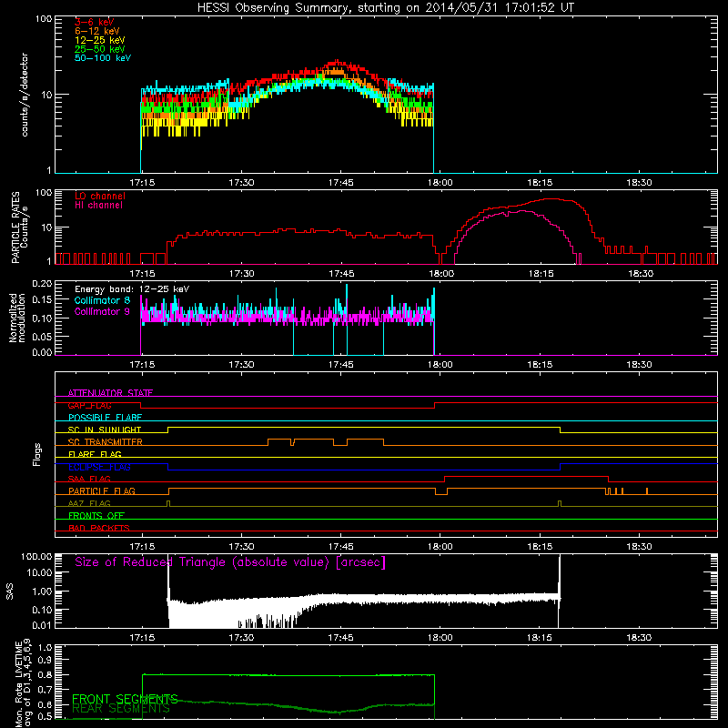Click the FLARE_FLAG label

pos(95,454)
